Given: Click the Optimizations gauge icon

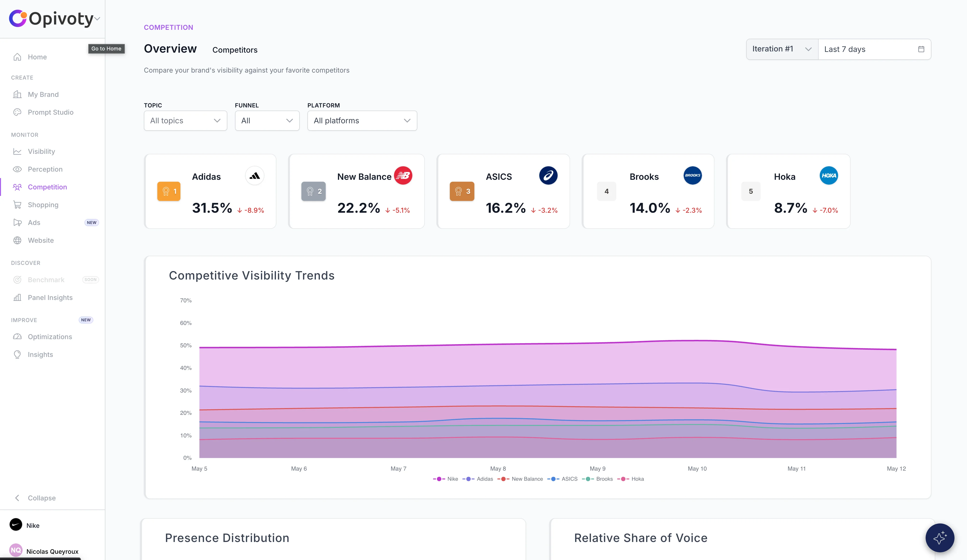Looking at the screenshot, I should [x=17, y=336].
